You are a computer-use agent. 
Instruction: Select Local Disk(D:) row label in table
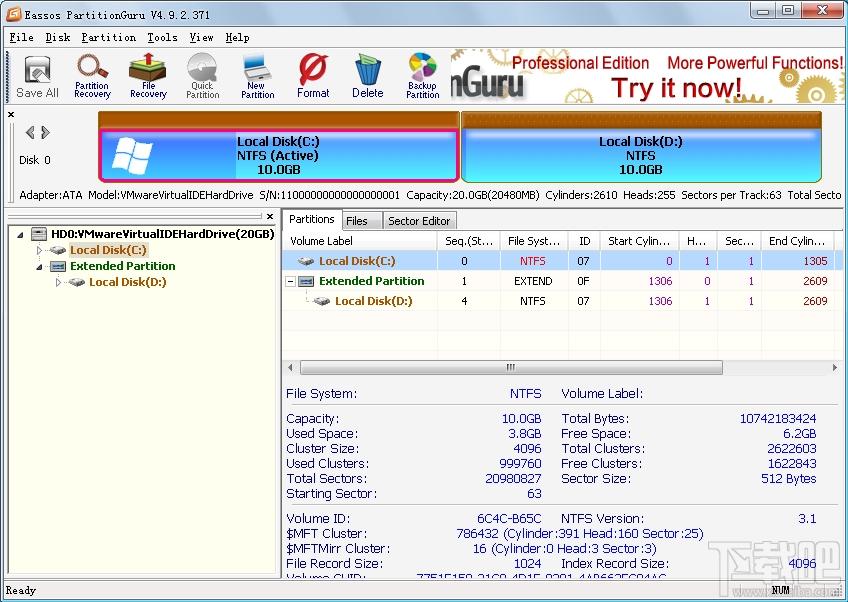[x=374, y=301]
